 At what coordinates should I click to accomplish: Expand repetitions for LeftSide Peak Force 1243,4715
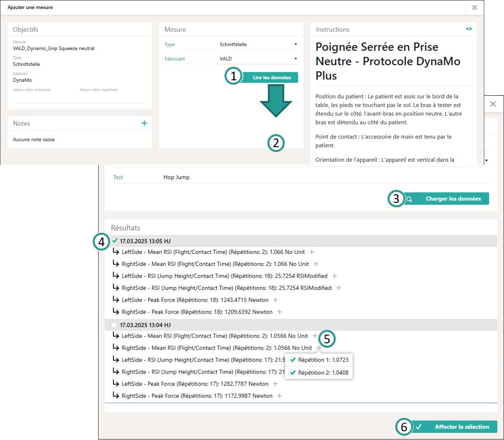pos(276,300)
